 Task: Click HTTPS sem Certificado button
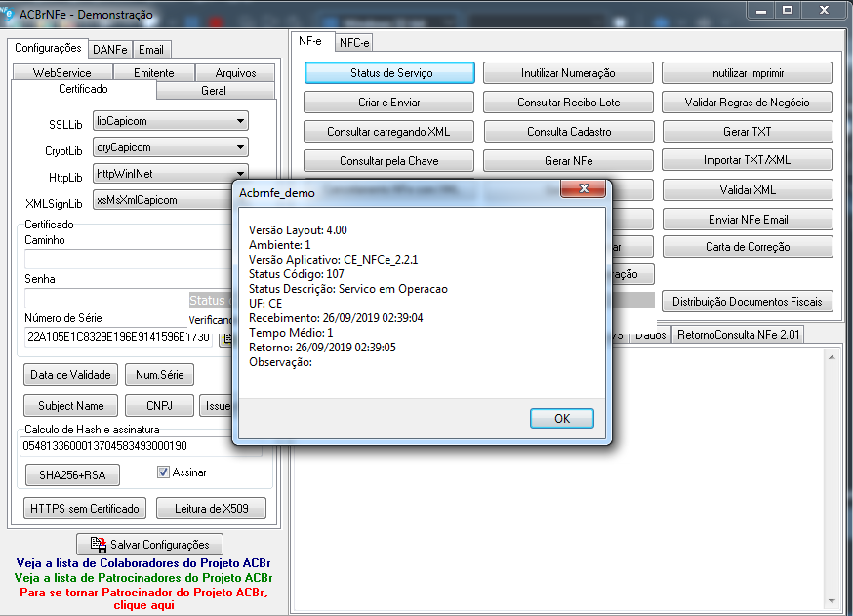pyautogui.click(x=85, y=509)
